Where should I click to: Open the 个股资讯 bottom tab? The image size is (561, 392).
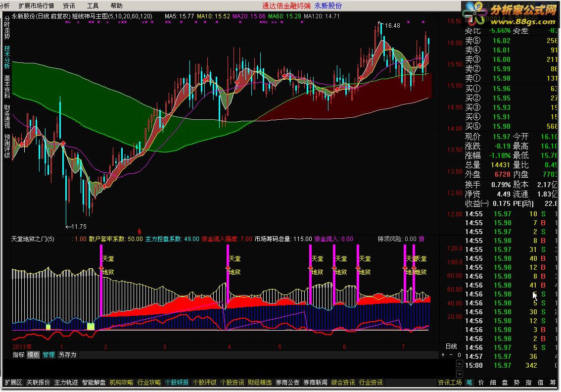click(x=232, y=382)
